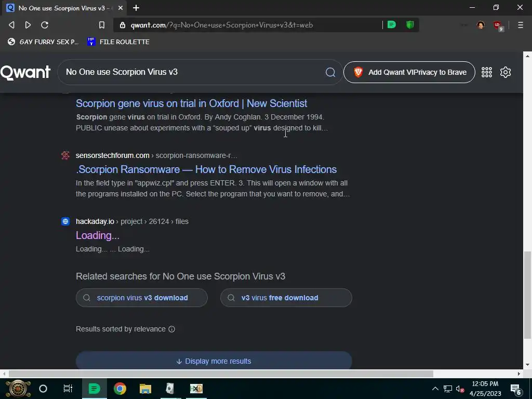Open the browser profile avatar
This screenshot has height=399, width=532.
pos(481,25)
